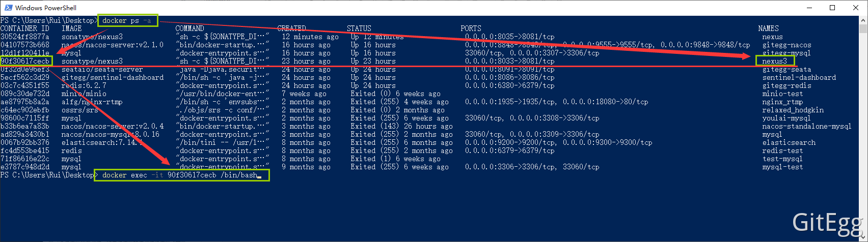Click the CONTAINER ID column header
The image size is (868, 242).
click(25, 28)
